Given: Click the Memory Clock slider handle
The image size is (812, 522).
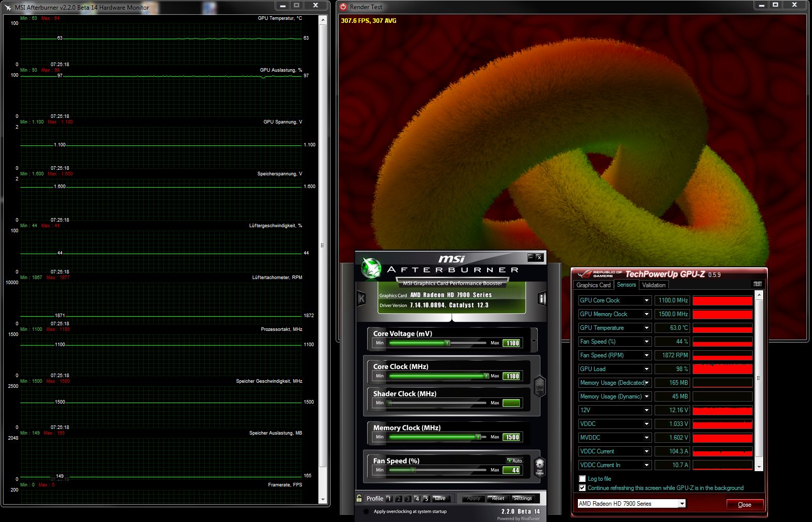Looking at the screenshot, I should [478, 437].
